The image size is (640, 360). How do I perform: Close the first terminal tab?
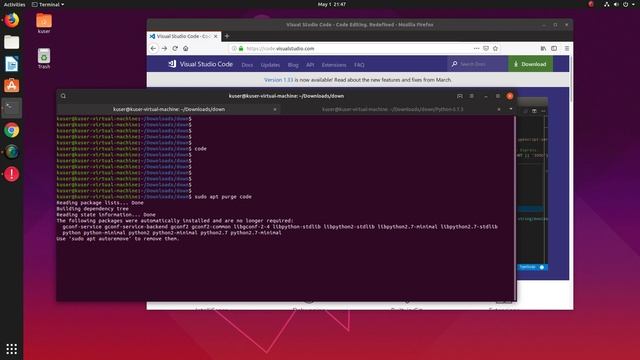coord(275,109)
